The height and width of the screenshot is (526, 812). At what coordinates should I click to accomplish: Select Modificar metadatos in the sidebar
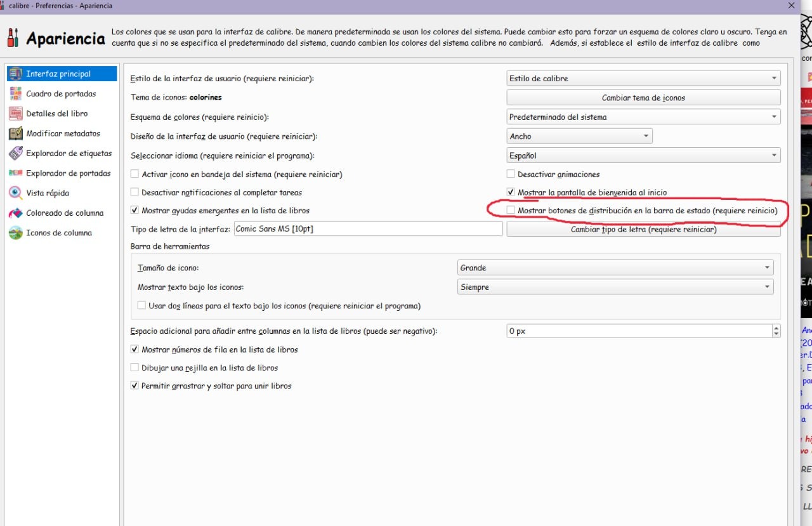62,133
